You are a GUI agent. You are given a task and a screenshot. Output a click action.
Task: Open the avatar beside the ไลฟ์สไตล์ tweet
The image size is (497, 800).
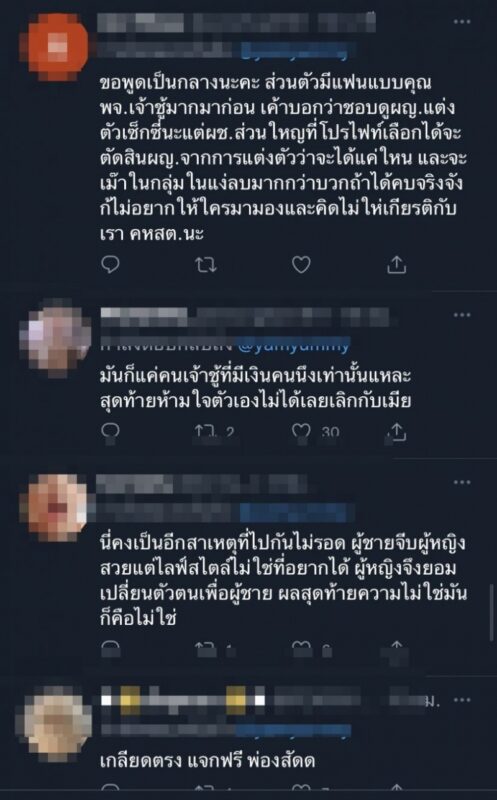(55, 506)
